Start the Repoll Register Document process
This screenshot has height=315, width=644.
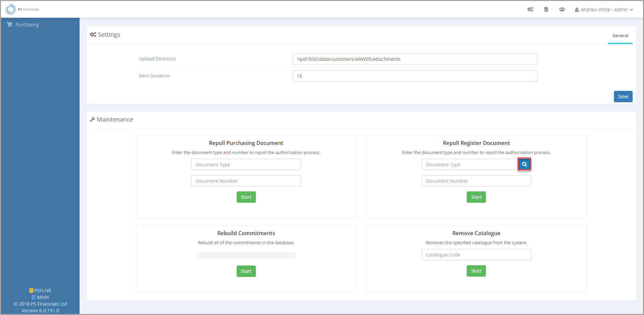coord(476,197)
